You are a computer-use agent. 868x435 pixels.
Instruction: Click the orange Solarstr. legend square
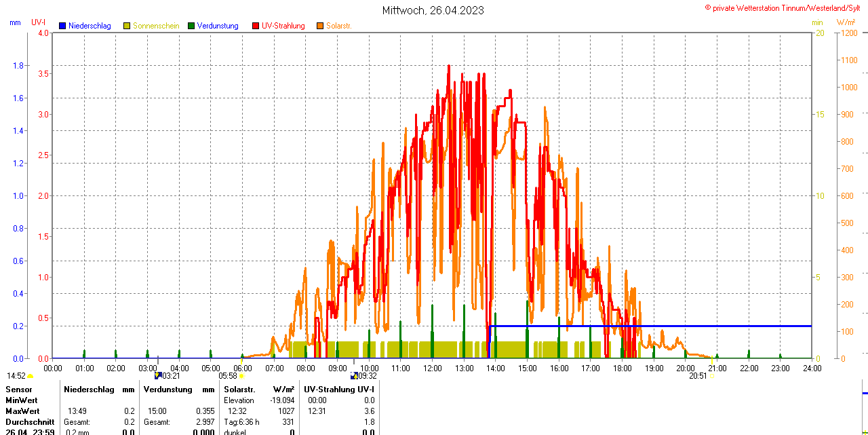[x=320, y=26]
